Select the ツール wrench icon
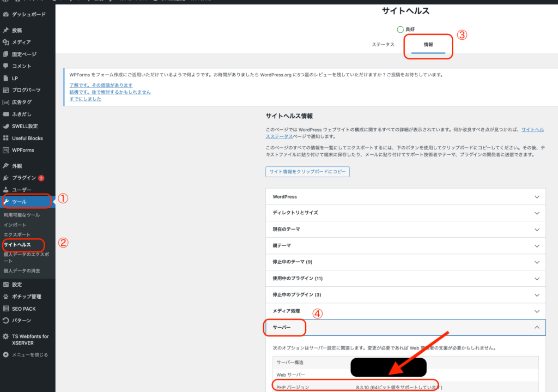 7,201
